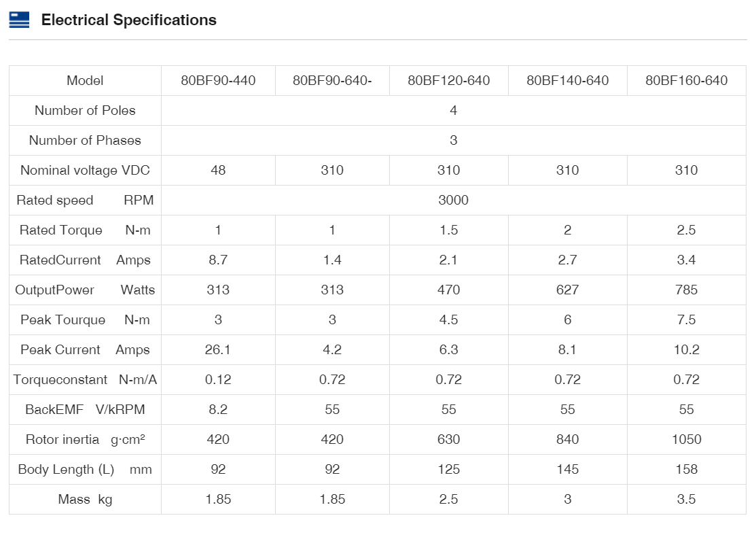Click the 8.2 BackEMF value
The height and width of the screenshot is (537, 756).
coord(218,410)
